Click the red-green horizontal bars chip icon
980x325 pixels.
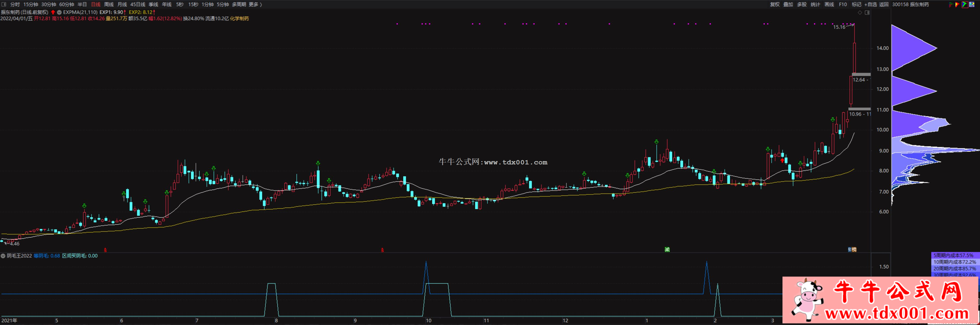(x=951, y=5)
